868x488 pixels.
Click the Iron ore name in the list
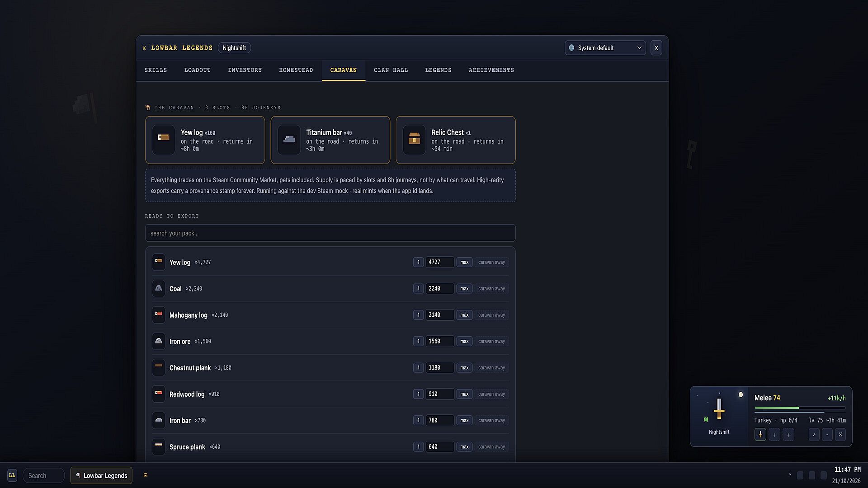(x=180, y=342)
